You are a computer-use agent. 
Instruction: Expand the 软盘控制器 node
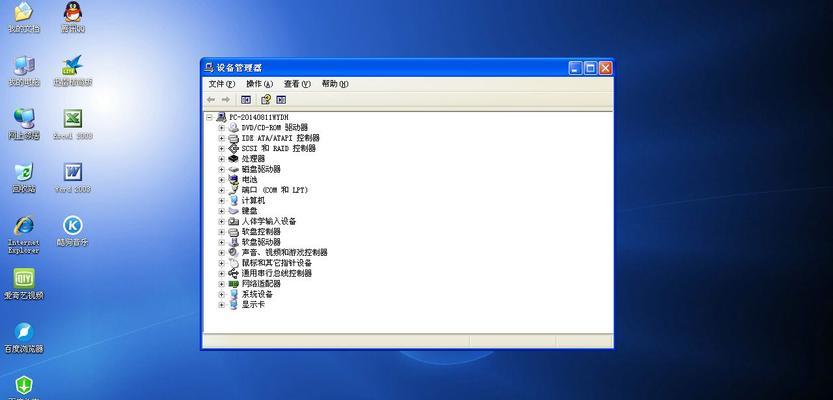pyautogui.click(x=222, y=232)
